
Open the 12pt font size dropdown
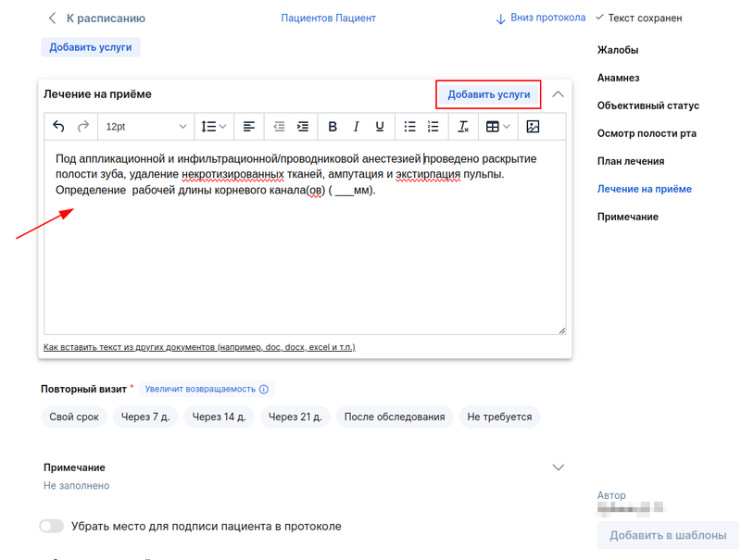(146, 127)
